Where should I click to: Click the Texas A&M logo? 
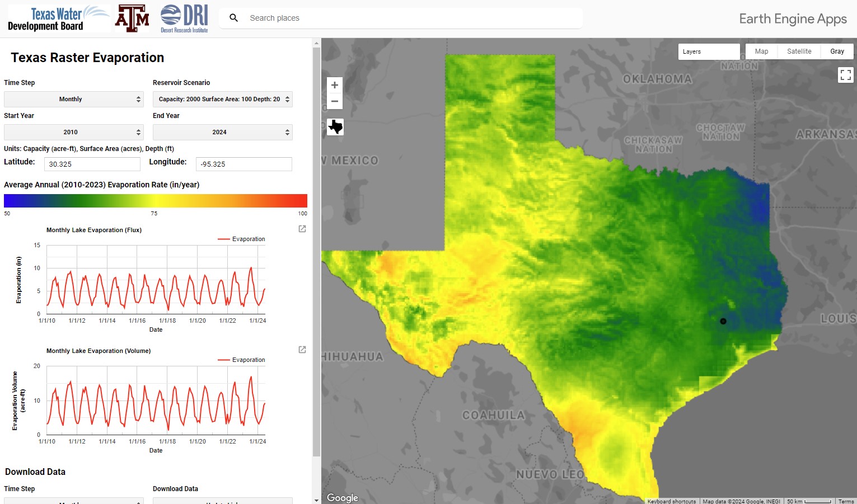pyautogui.click(x=132, y=18)
